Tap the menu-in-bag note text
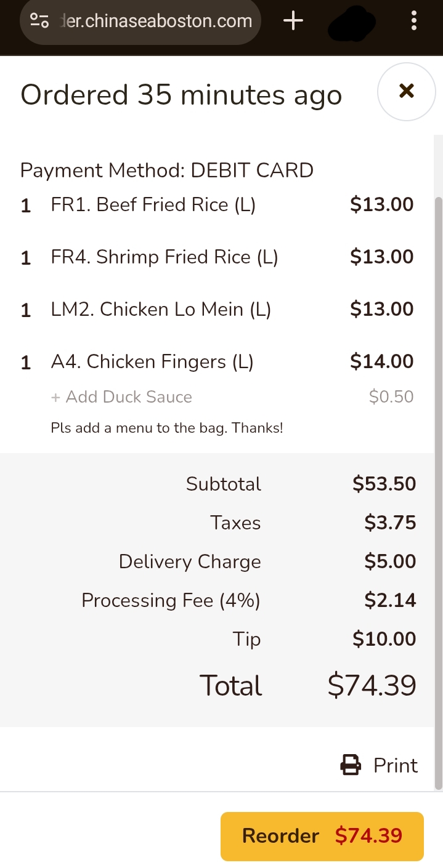 coord(166,428)
